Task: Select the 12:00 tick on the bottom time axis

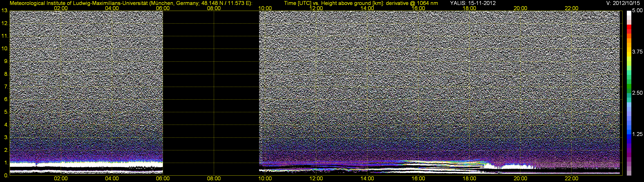Action: [316, 179]
